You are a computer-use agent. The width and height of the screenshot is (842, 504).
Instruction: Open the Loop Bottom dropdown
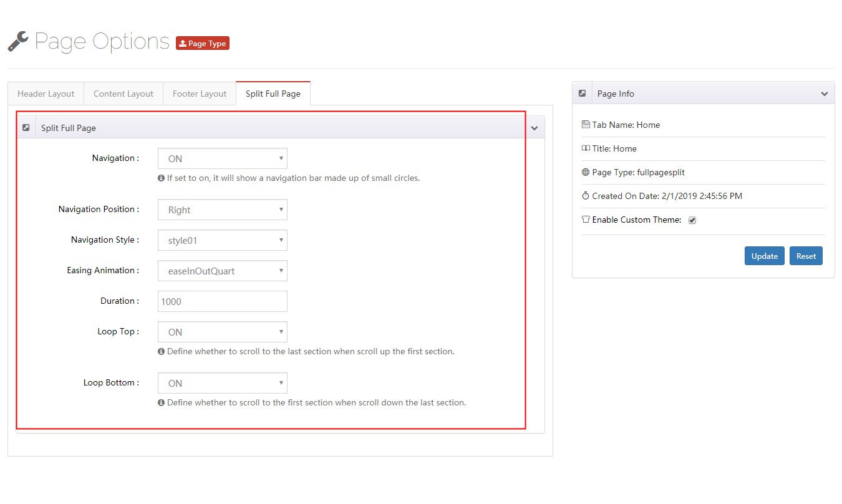(223, 383)
